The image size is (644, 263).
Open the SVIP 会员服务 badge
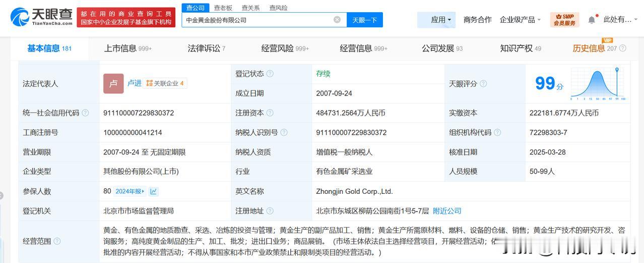(x=564, y=20)
